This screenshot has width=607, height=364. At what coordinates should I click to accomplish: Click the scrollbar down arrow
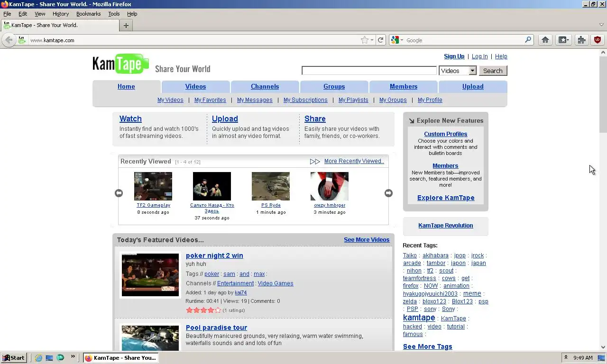(603, 347)
